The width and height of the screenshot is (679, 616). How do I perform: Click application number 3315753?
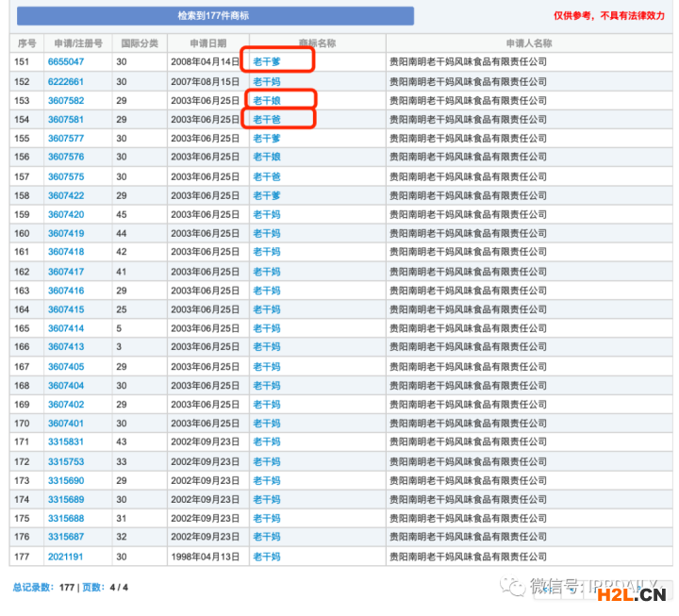pos(66,462)
